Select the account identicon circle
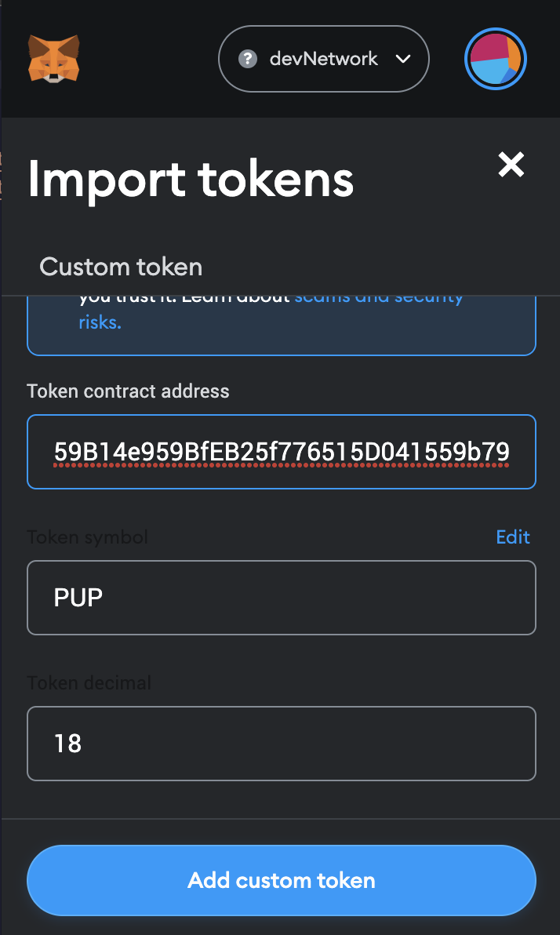Image resolution: width=560 pixels, height=935 pixels. [x=495, y=59]
